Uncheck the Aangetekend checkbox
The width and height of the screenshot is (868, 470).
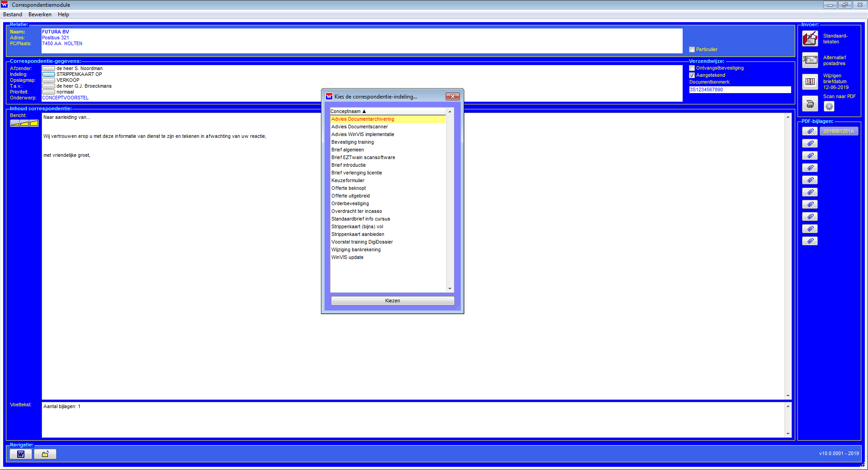pyautogui.click(x=692, y=75)
